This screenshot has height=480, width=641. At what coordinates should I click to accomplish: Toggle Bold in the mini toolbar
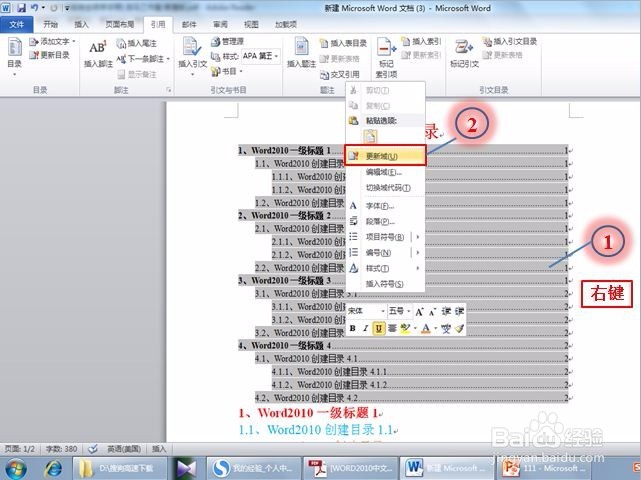point(352,328)
